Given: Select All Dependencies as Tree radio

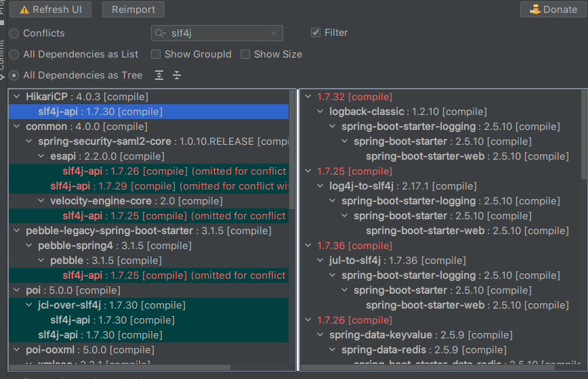Looking at the screenshot, I should tap(14, 75).
